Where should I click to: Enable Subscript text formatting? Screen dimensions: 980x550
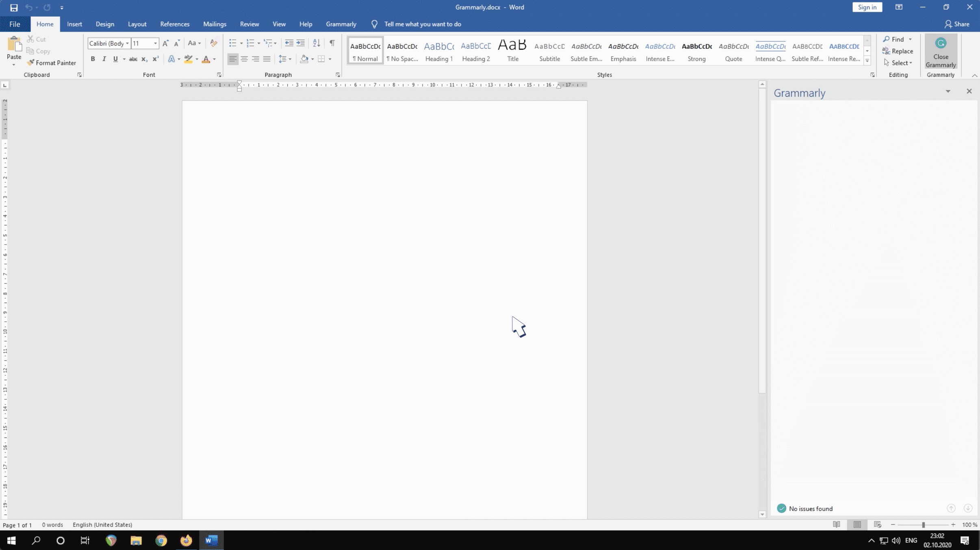(x=144, y=60)
